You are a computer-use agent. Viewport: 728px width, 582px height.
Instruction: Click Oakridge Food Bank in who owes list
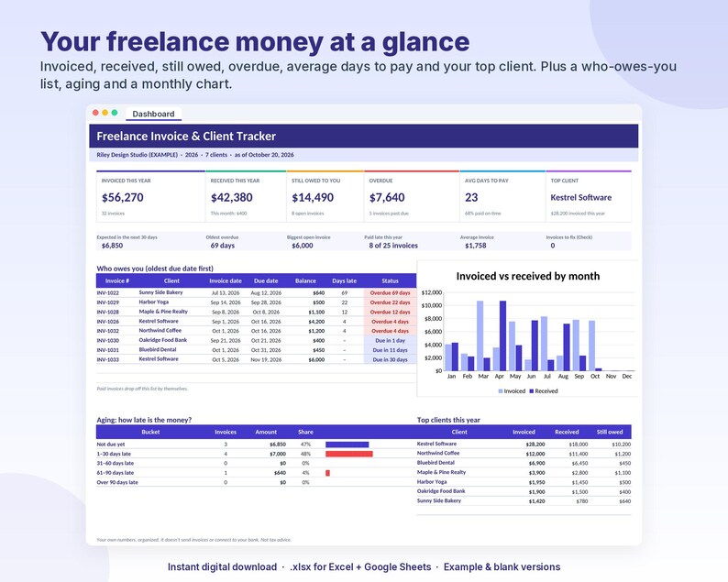click(x=163, y=340)
